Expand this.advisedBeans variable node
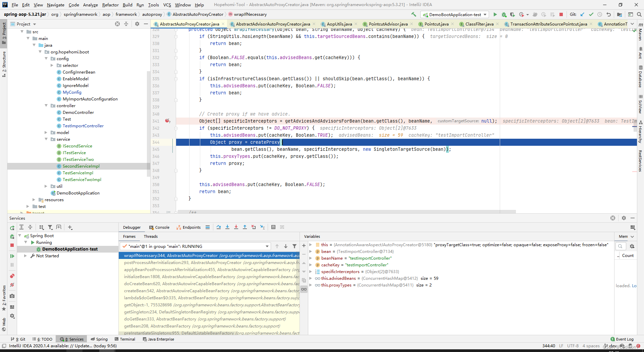Image resolution: width=644 pixels, height=352 pixels. [311, 278]
